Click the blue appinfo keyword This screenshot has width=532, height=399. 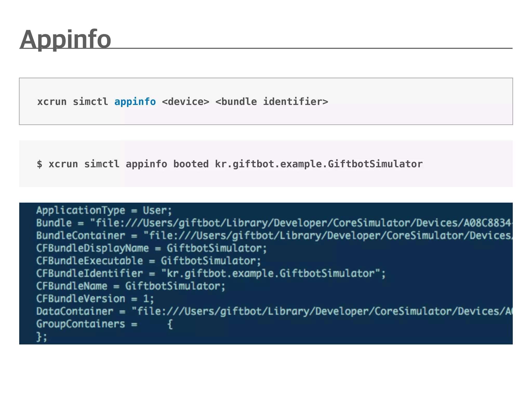tap(135, 102)
